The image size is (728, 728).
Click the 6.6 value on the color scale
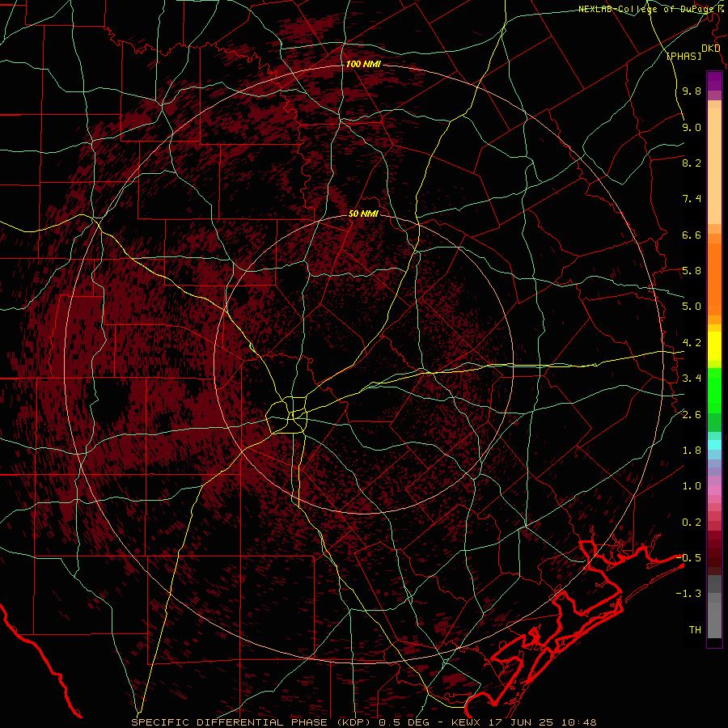tap(692, 235)
